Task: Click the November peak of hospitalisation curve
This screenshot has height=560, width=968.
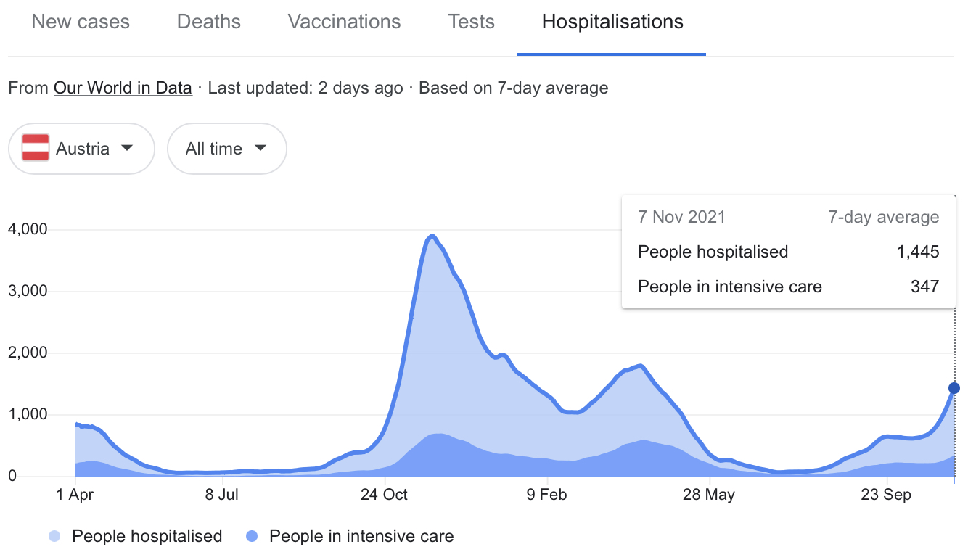Action: pos(432,236)
